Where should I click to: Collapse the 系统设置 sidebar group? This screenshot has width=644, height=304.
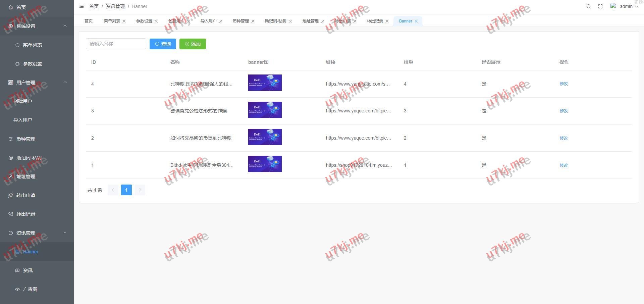tap(65, 26)
